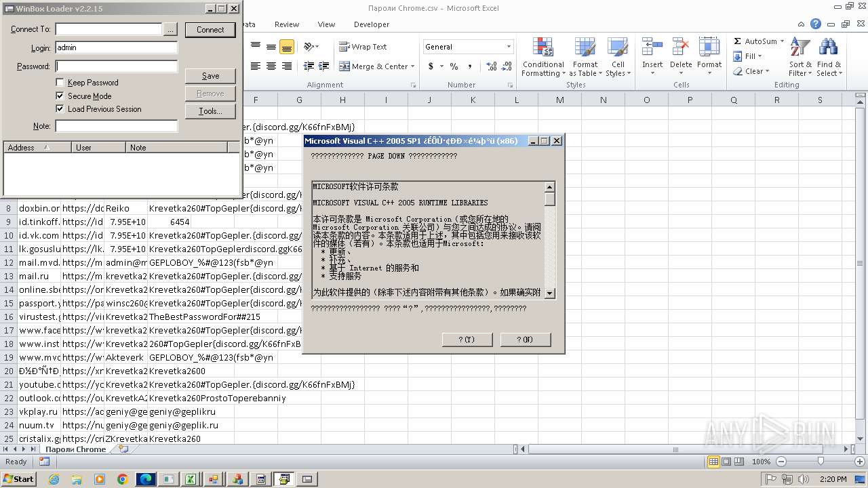Switch to Page Break Preview
Image resolution: width=868 pixels, height=488 pixels.
(x=739, y=462)
